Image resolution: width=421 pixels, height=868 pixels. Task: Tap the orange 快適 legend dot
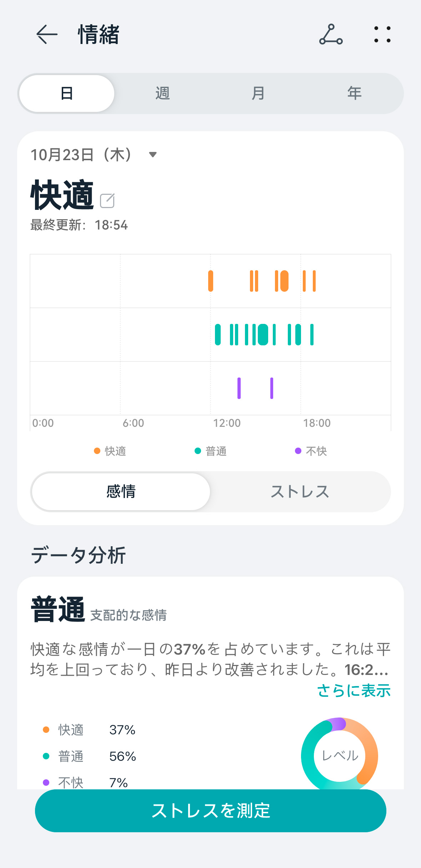97,451
